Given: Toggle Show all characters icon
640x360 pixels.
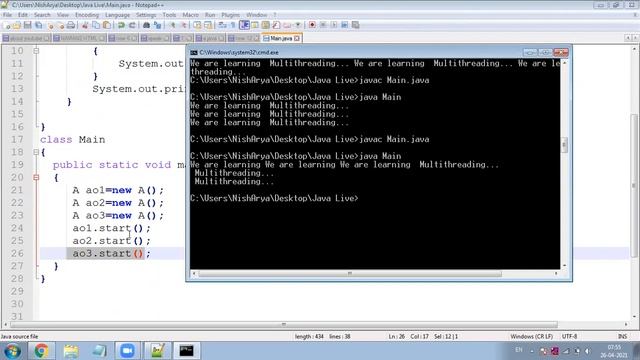Looking at the screenshot, I should tap(233, 25).
